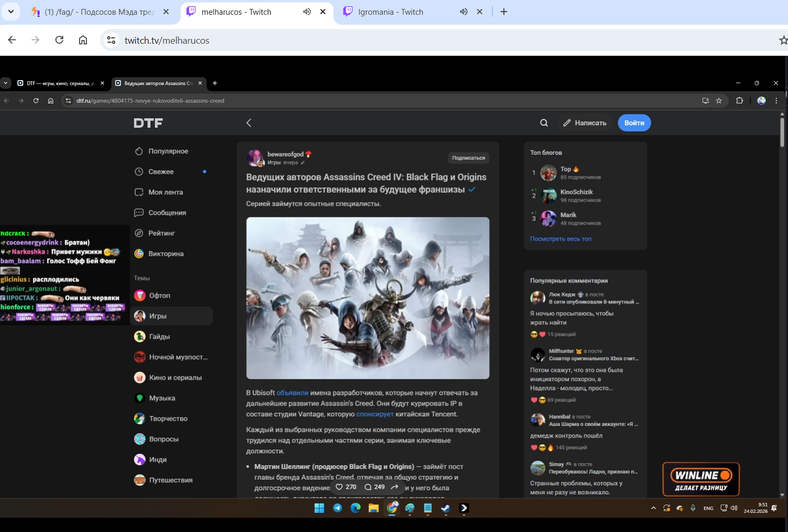Click the DTF logo
This screenshot has height=532, width=788.
pos(148,123)
